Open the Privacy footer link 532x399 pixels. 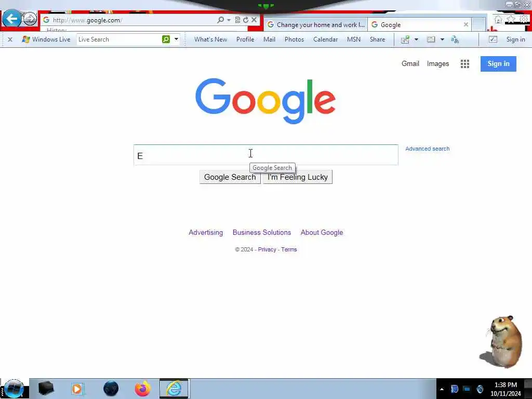(x=267, y=249)
